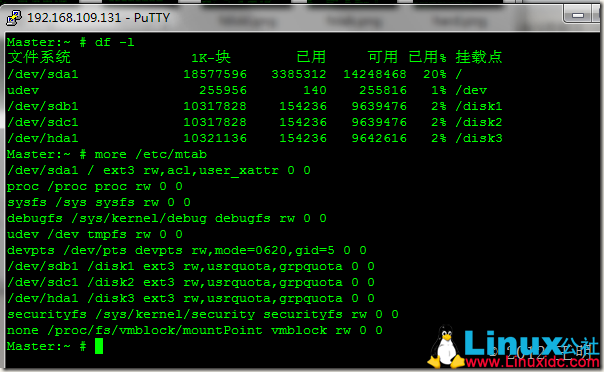Click '/dev/sda1' in df output
This screenshot has width=604, height=372.
pos(43,74)
